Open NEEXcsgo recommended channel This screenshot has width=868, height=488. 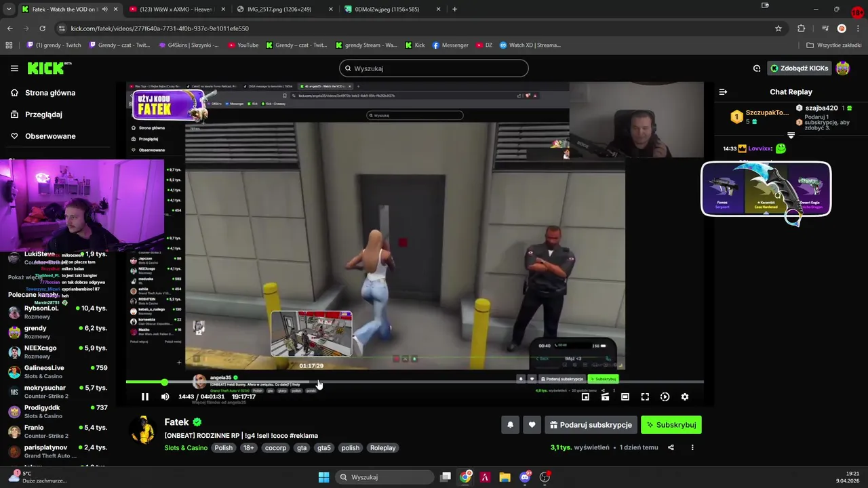click(x=58, y=352)
